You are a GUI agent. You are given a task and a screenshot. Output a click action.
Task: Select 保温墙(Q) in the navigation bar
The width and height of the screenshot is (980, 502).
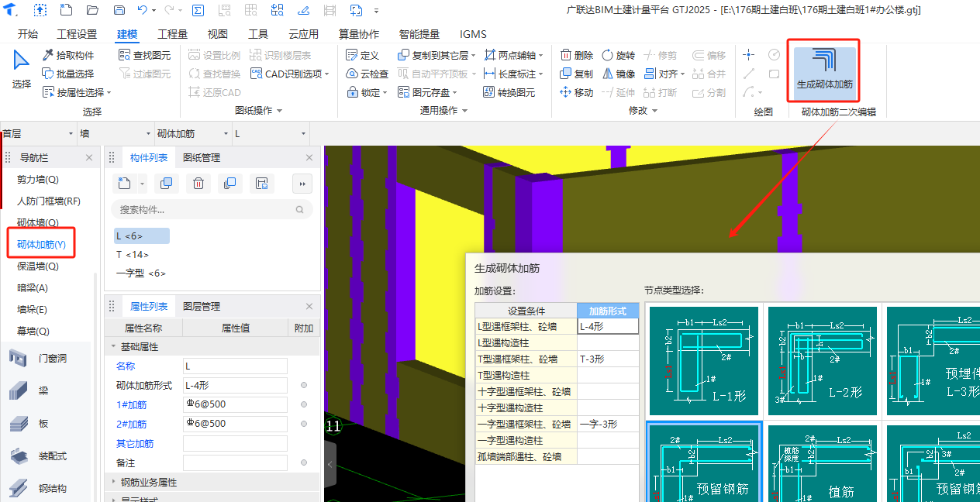click(38, 266)
